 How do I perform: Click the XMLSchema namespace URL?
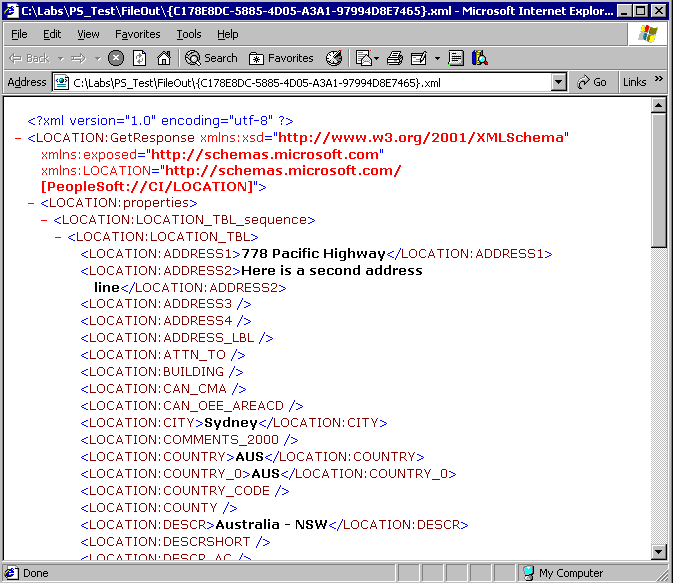[421, 138]
